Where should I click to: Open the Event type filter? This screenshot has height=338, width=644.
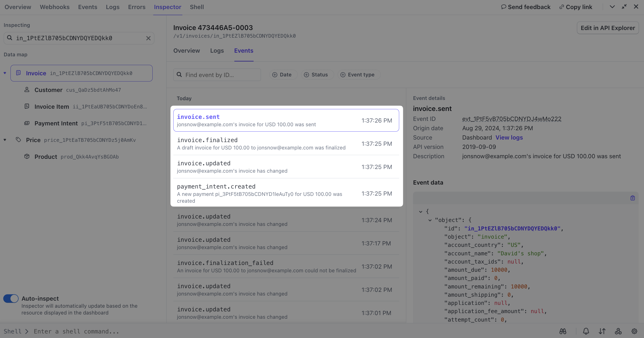[x=358, y=75]
